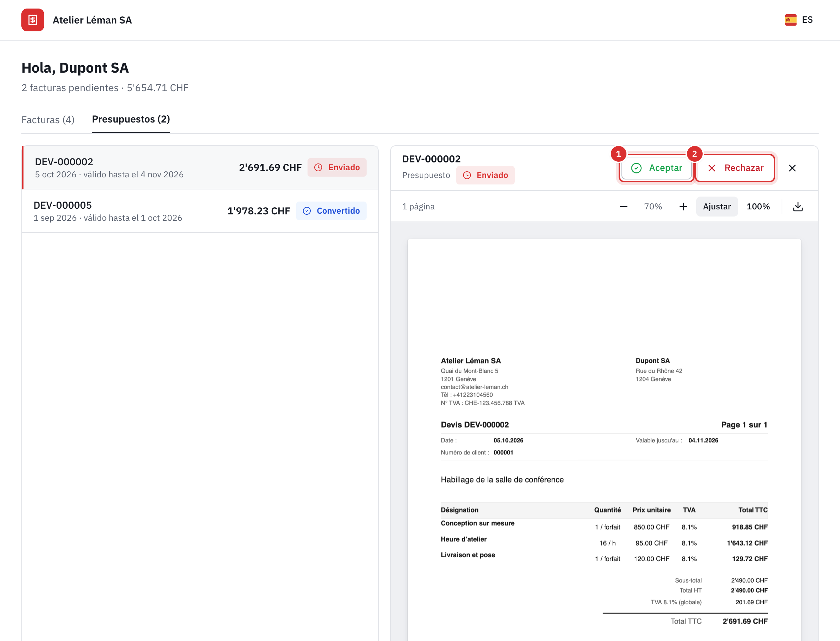
Task: Click 'Livraison et pose' line item
Action: 468,555
